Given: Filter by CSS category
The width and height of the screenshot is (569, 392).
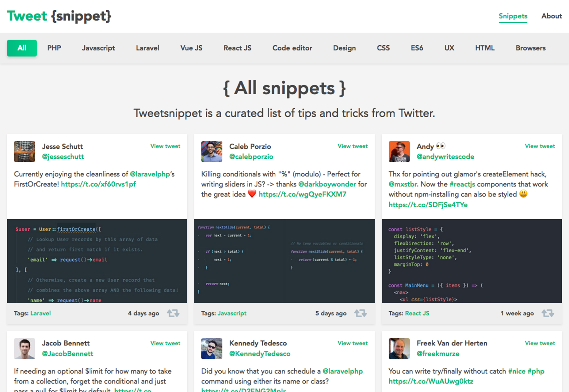Looking at the screenshot, I should [383, 48].
